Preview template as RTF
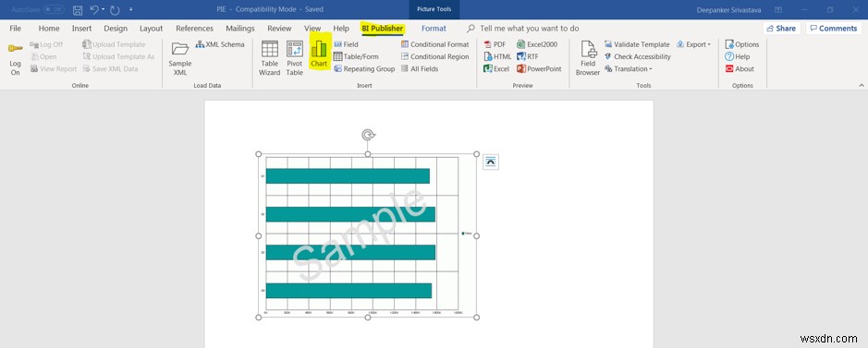The image size is (868, 348). 528,56
